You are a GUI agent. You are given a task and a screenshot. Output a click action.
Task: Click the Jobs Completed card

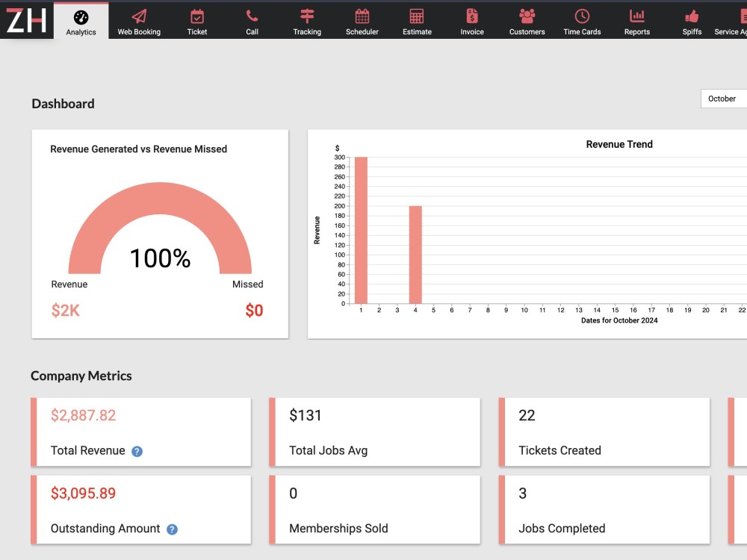click(604, 509)
